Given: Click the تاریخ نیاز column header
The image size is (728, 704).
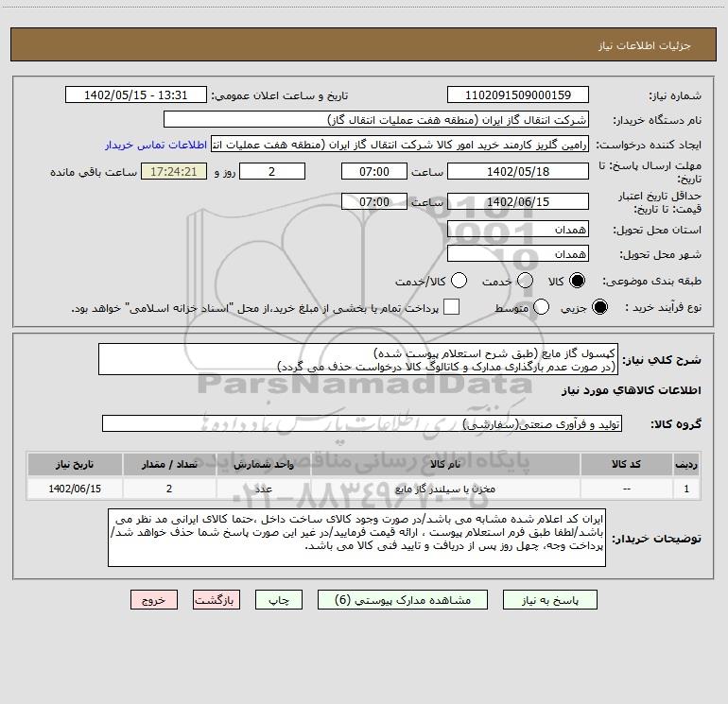Looking at the screenshot, I should click(x=75, y=464).
